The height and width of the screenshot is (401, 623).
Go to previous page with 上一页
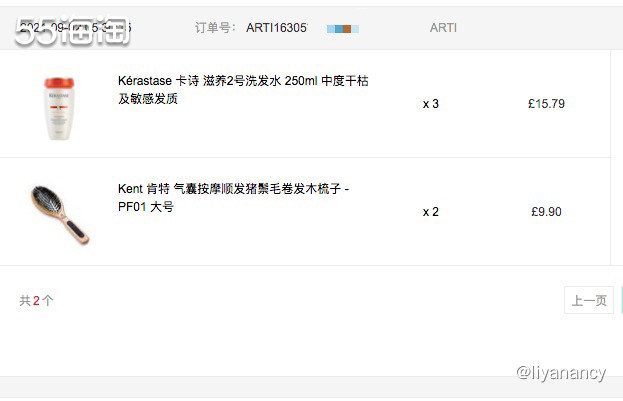[x=589, y=300]
